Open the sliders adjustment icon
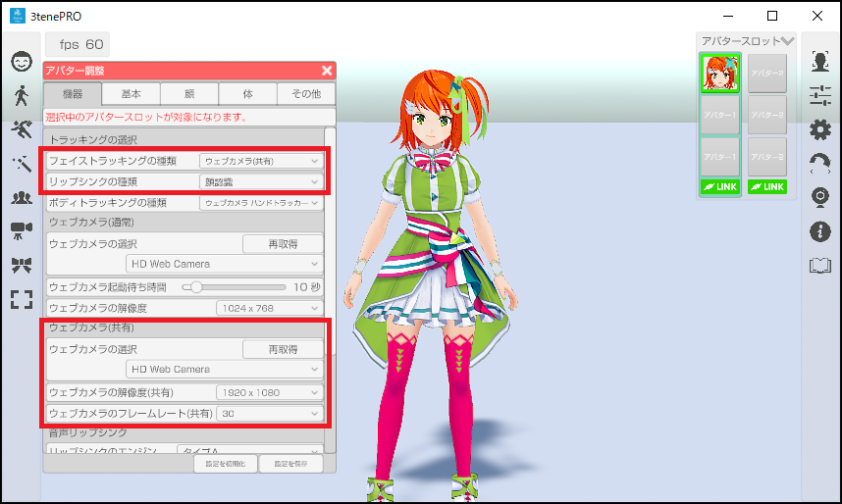The width and height of the screenshot is (842, 504). pos(820,95)
